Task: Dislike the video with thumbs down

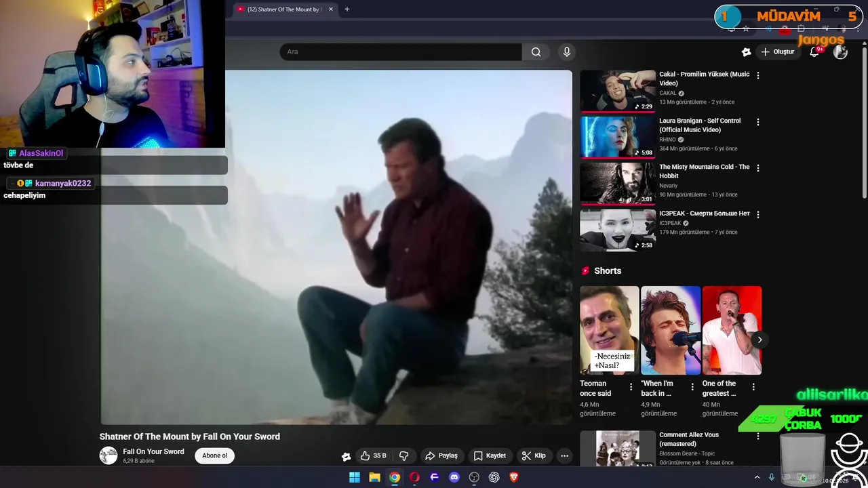Action: tap(403, 455)
